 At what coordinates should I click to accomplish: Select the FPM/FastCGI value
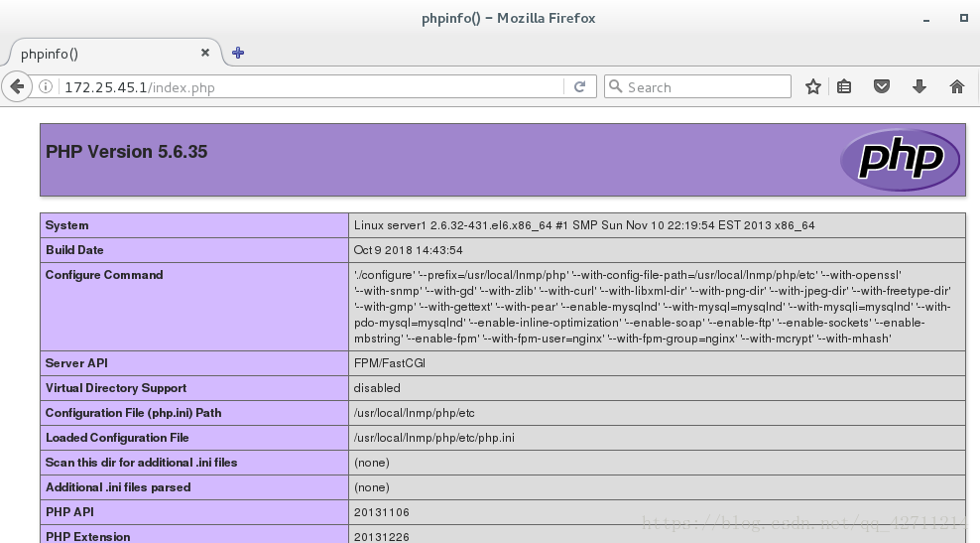click(390, 363)
